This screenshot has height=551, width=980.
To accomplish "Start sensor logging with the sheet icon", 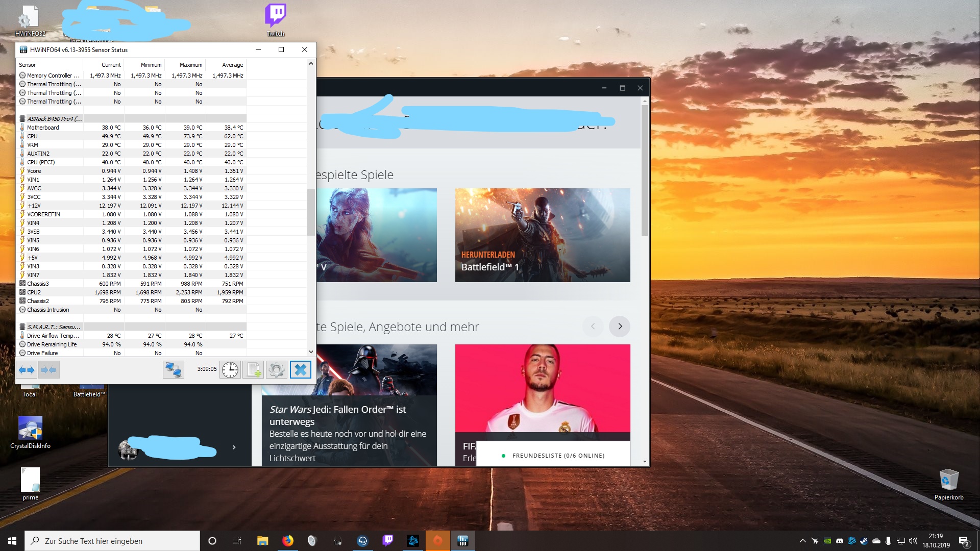I will click(x=254, y=370).
